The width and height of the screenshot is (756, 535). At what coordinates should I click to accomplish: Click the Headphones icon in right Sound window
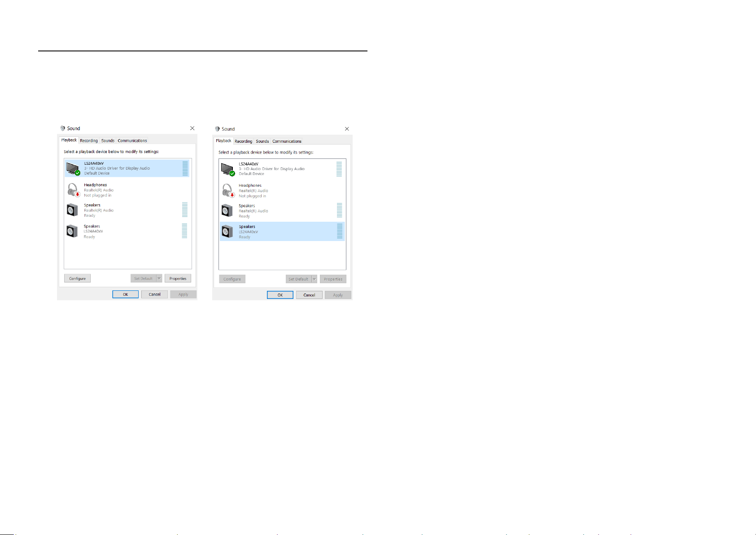[x=228, y=191]
